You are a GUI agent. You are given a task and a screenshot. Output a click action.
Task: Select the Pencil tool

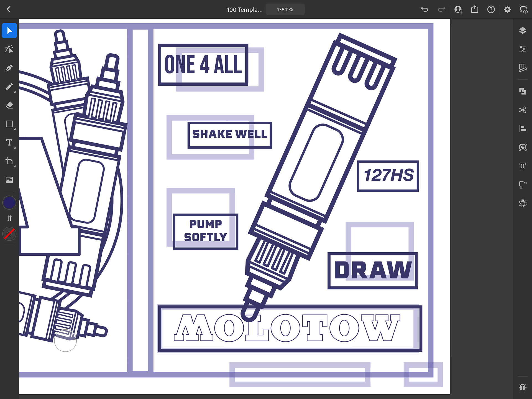pyautogui.click(x=9, y=87)
